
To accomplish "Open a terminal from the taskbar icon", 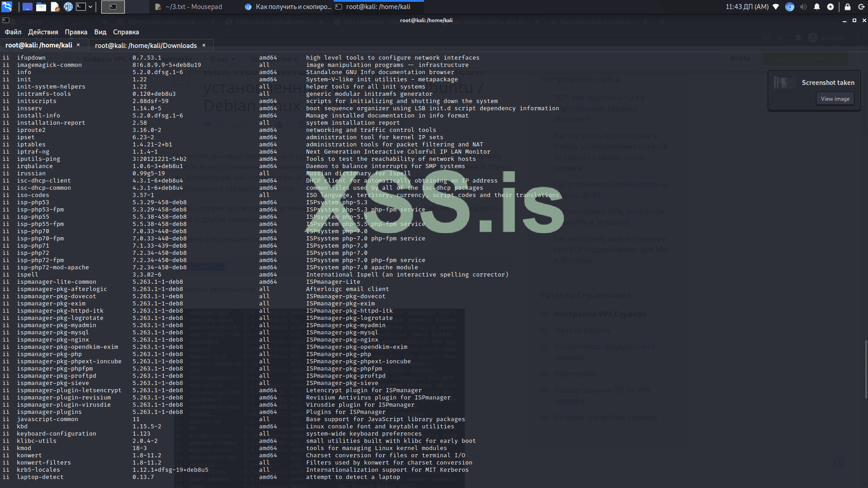I will 81,7.
